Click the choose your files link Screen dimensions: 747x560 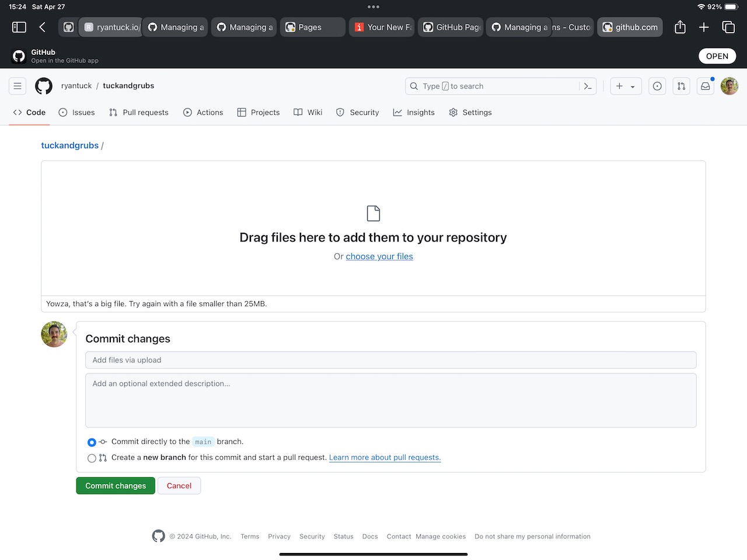pyautogui.click(x=379, y=257)
